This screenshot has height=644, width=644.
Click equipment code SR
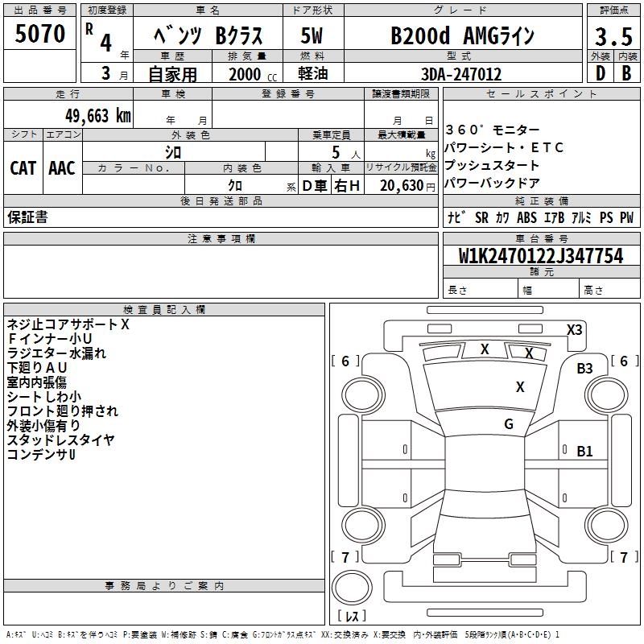[x=481, y=217]
